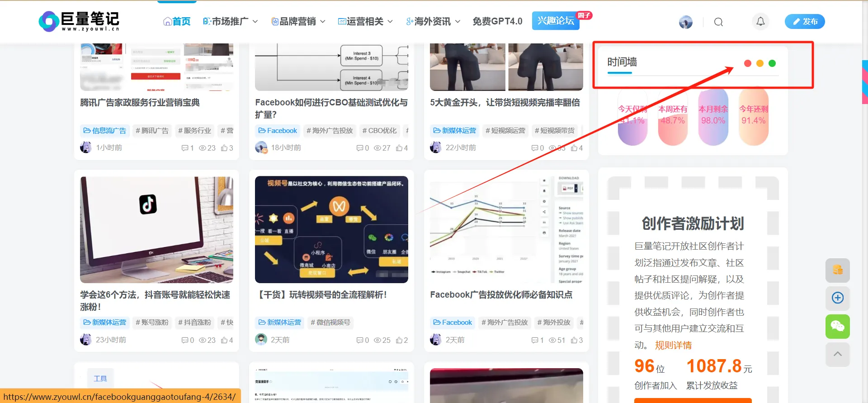Screen dimensions: 868x403
Task: Click the 本月剩余 98.0% capsule
Action: coord(713,117)
